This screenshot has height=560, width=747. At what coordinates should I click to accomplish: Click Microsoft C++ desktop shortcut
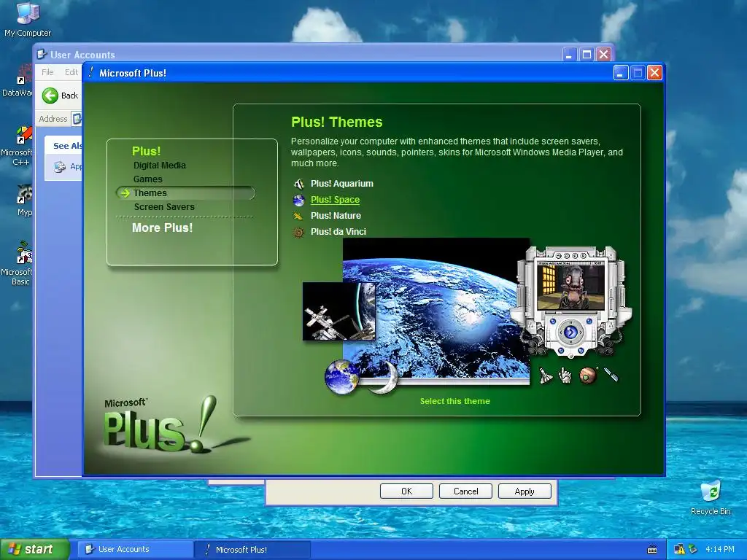[x=19, y=147]
